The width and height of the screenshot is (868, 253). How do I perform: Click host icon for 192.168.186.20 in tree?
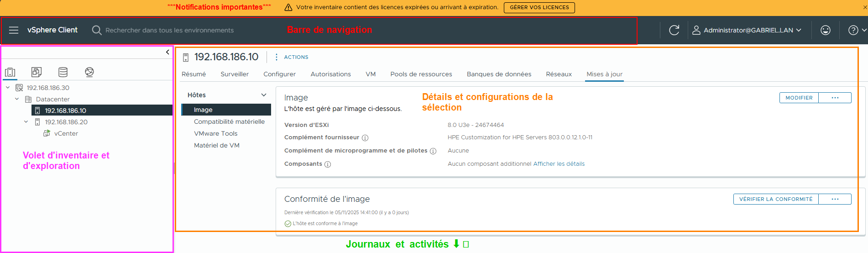pyautogui.click(x=37, y=122)
